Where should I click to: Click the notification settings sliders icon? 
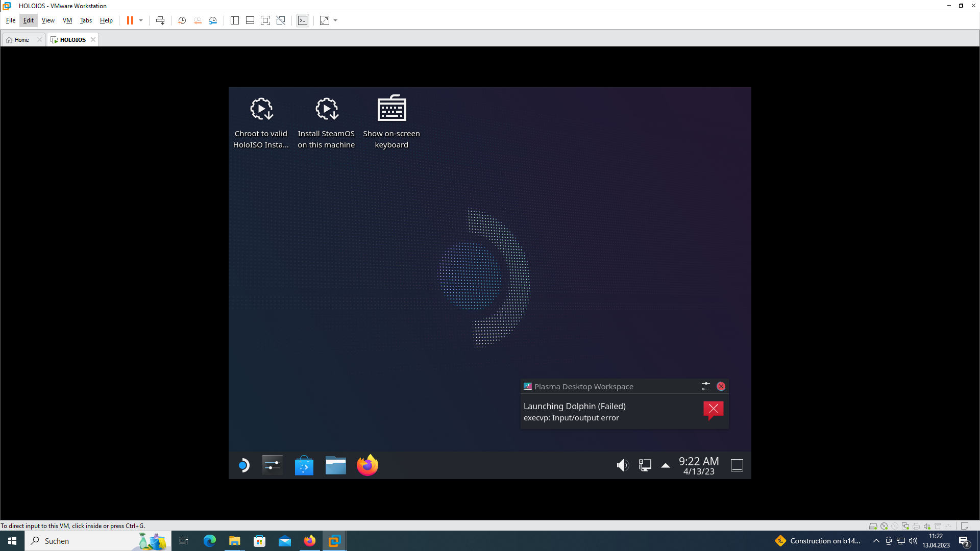[x=706, y=386]
